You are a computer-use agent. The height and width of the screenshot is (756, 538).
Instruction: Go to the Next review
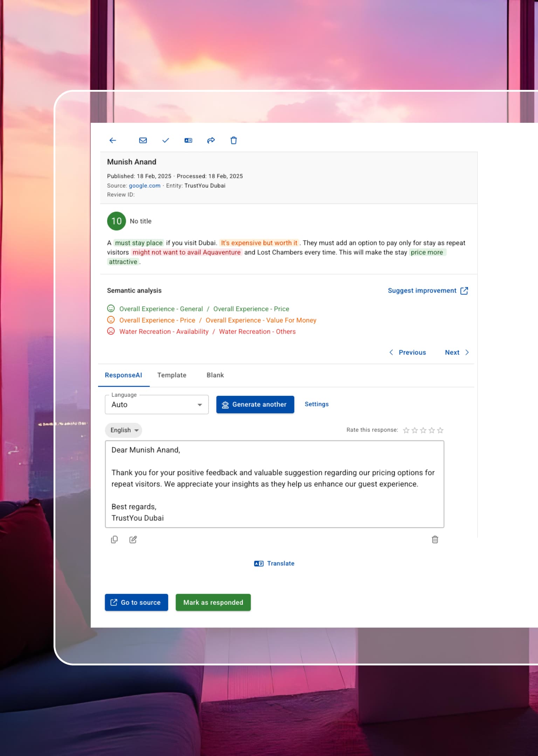[456, 352]
